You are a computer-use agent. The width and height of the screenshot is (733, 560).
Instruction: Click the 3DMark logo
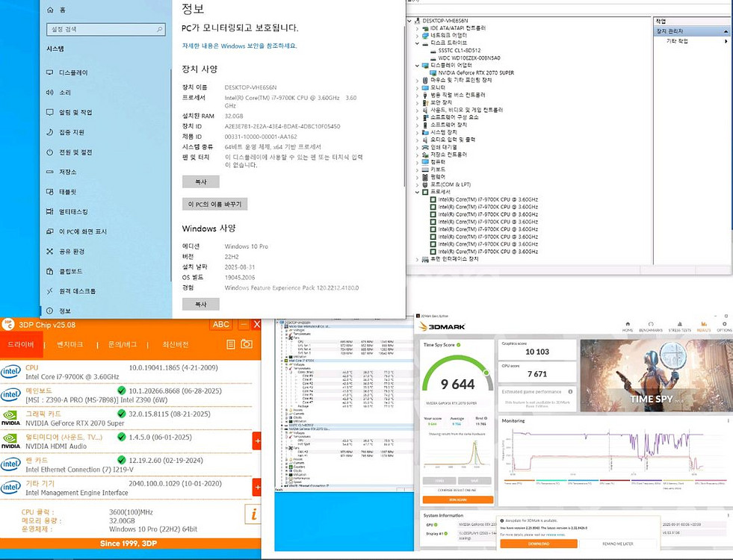point(442,326)
